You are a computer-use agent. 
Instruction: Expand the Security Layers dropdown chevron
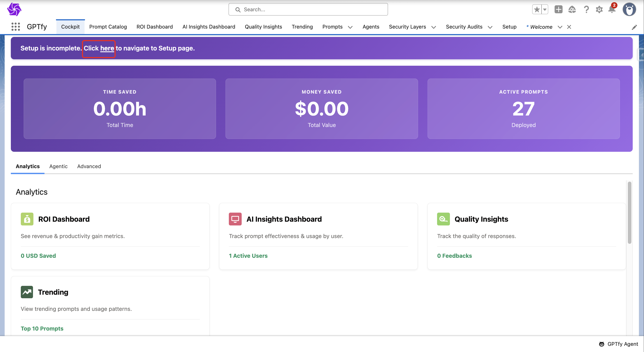pos(434,27)
